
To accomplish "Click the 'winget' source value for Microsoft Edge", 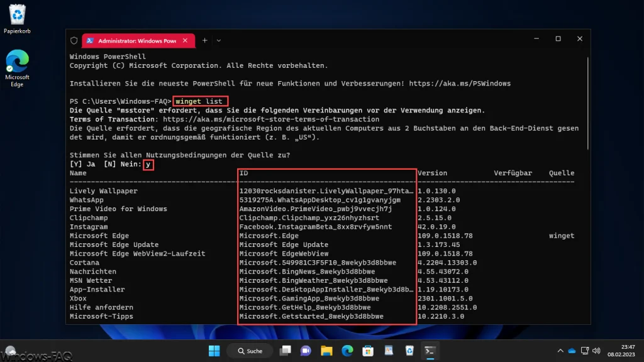I will point(562,236).
